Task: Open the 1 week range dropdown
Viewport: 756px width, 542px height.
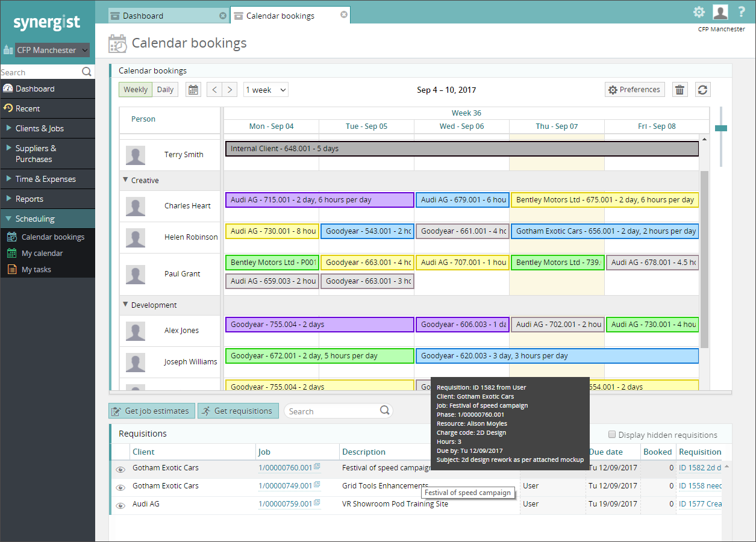Action: (x=266, y=90)
